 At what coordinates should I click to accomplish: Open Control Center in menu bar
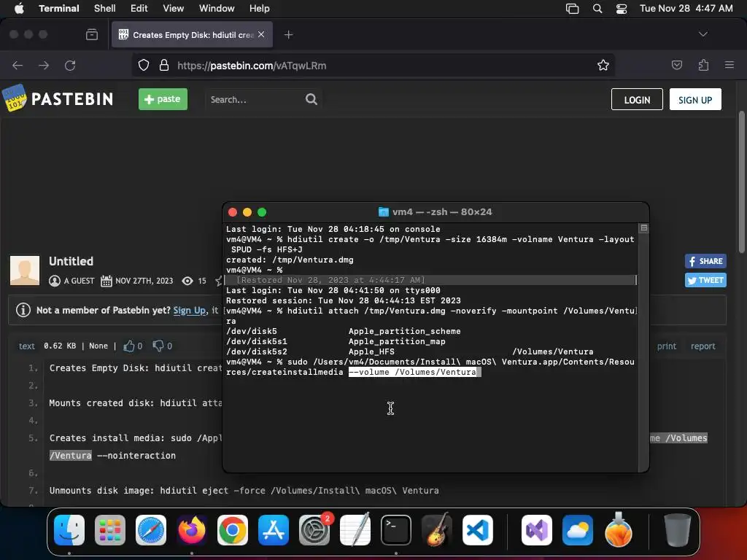622,9
